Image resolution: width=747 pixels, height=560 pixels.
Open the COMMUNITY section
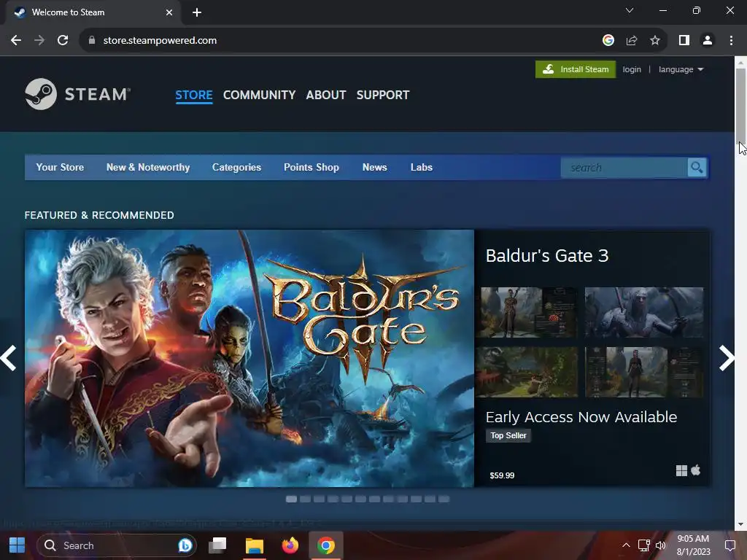tap(259, 96)
